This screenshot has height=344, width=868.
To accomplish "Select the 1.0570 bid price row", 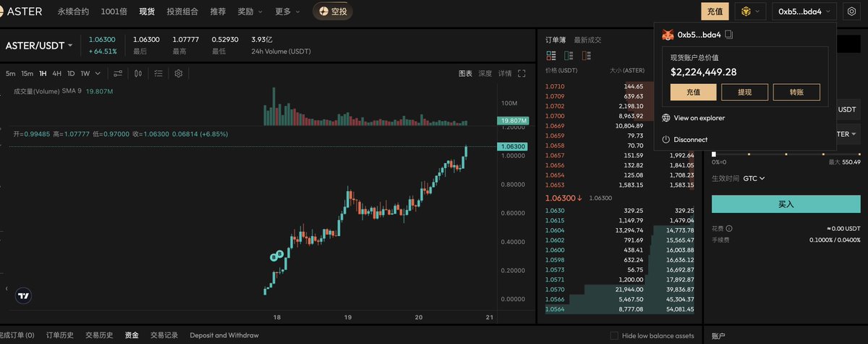I will 620,289.
